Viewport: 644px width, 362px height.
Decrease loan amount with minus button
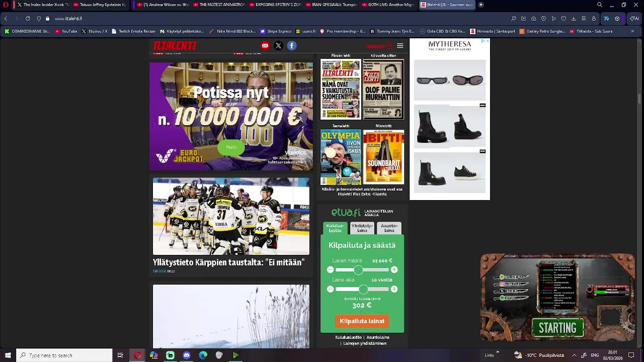330,270
